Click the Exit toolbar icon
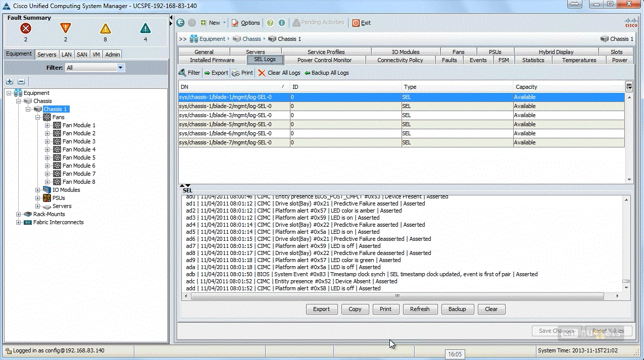This screenshot has height=360, width=644. [361, 23]
